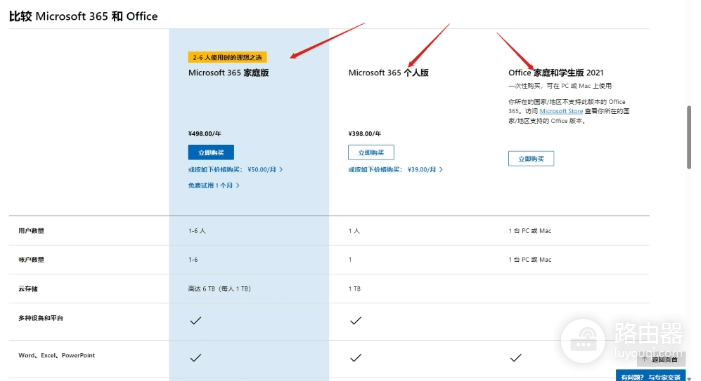
Task: Click the chevron after ¥39.00/月
Action: click(441, 169)
